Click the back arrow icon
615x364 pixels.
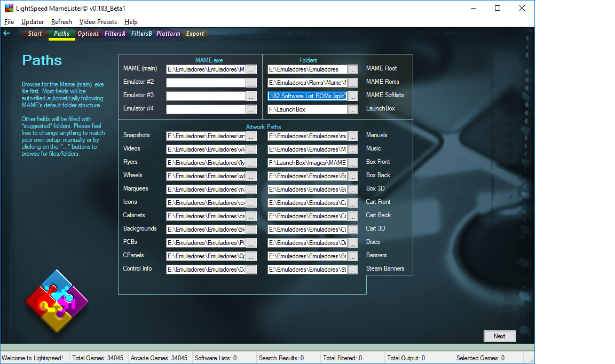click(6, 34)
